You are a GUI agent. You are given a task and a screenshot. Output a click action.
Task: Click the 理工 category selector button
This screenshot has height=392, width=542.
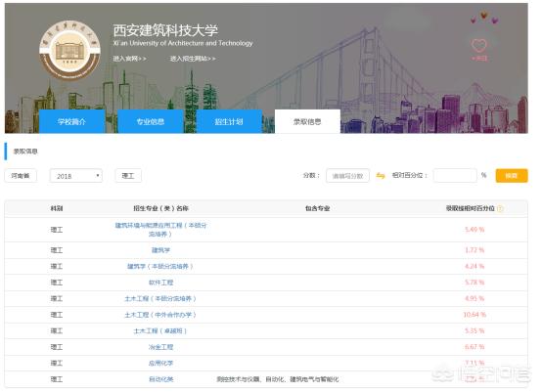(x=128, y=176)
